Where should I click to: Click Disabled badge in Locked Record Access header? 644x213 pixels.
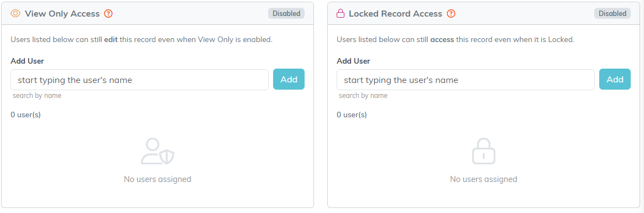612,14
